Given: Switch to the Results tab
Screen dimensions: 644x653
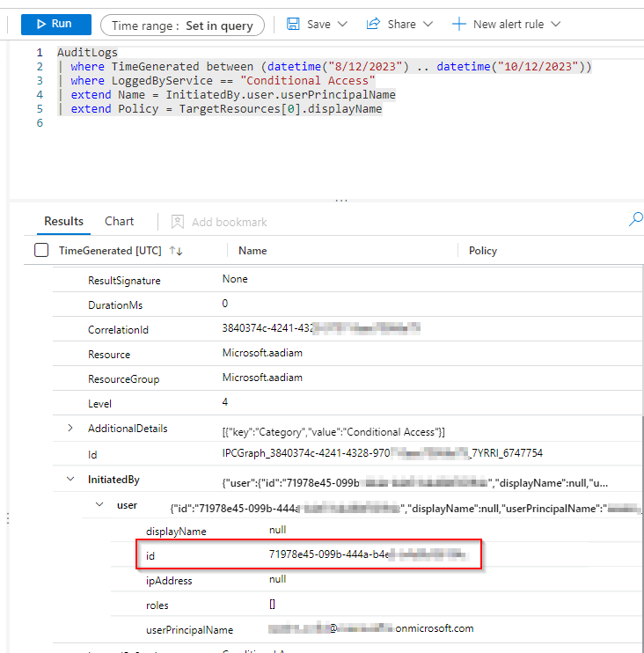Looking at the screenshot, I should [64, 222].
